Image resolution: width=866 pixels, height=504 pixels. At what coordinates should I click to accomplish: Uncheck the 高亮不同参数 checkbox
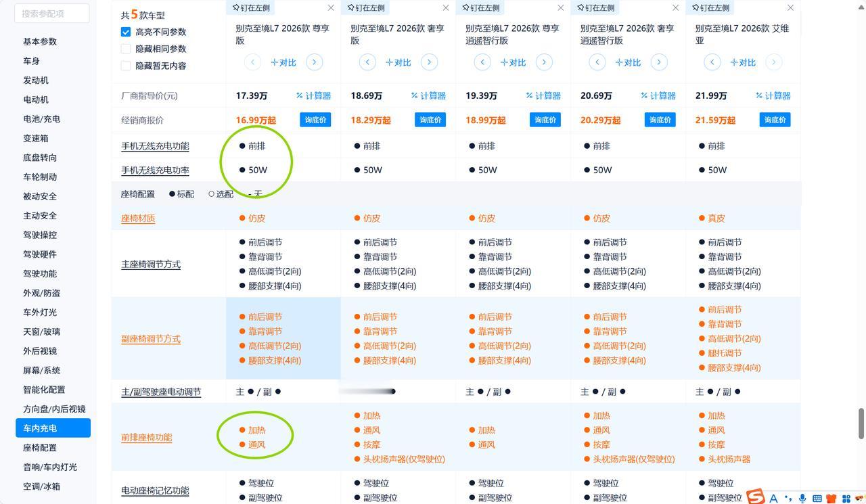(126, 32)
